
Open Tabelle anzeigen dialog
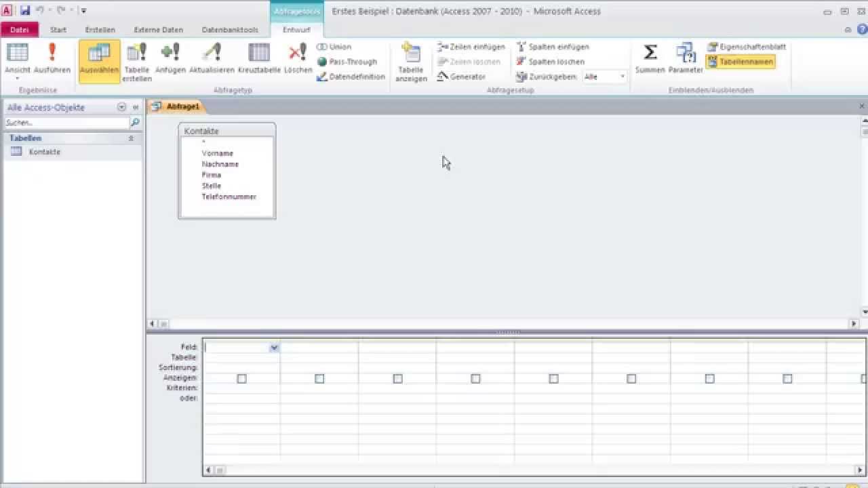[x=411, y=62]
